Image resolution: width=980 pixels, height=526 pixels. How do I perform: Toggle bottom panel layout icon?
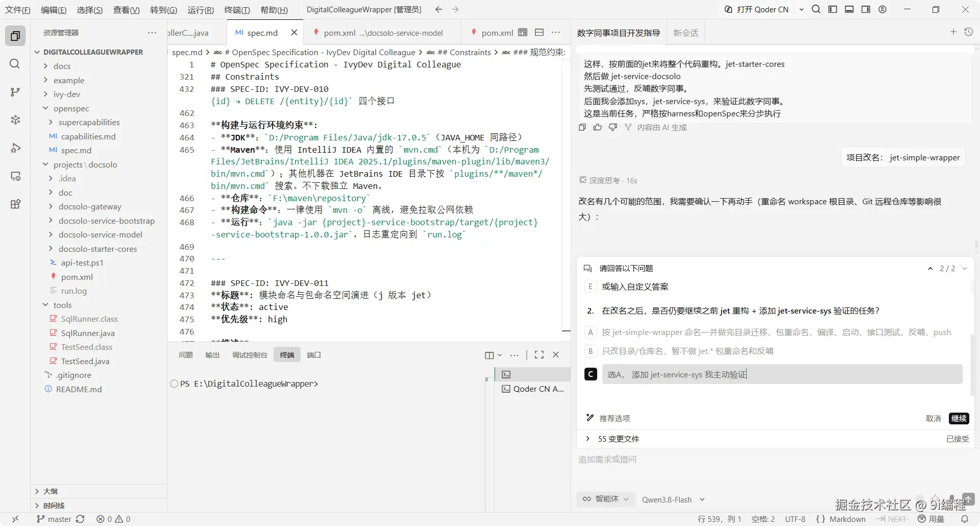click(849, 9)
